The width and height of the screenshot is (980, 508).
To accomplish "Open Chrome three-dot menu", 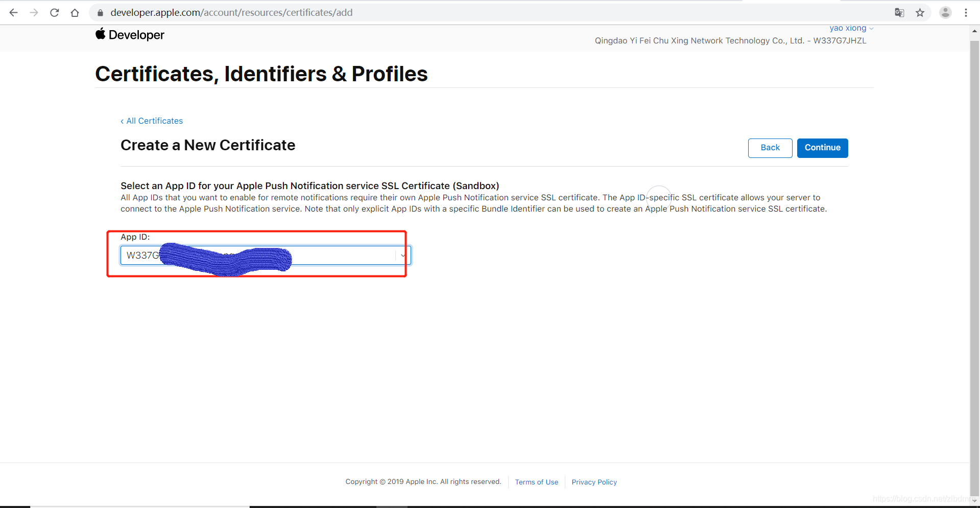I will (966, 13).
